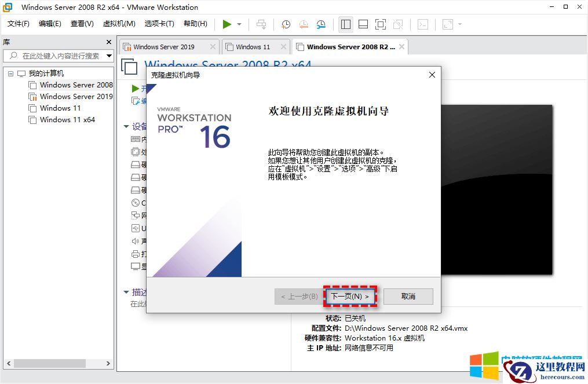Screen dimensions: 588x384
Task: Open the power options dropdown arrow
Action: pyautogui.click(x=239, y=24)
